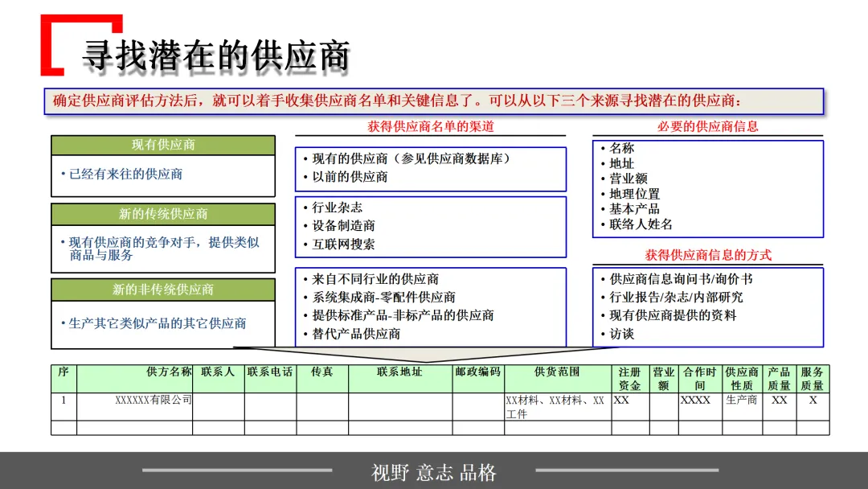Click the green header 新的非传统供应商
The width and height of the screenshot is (868, 489).
click(x=163, y=289)
